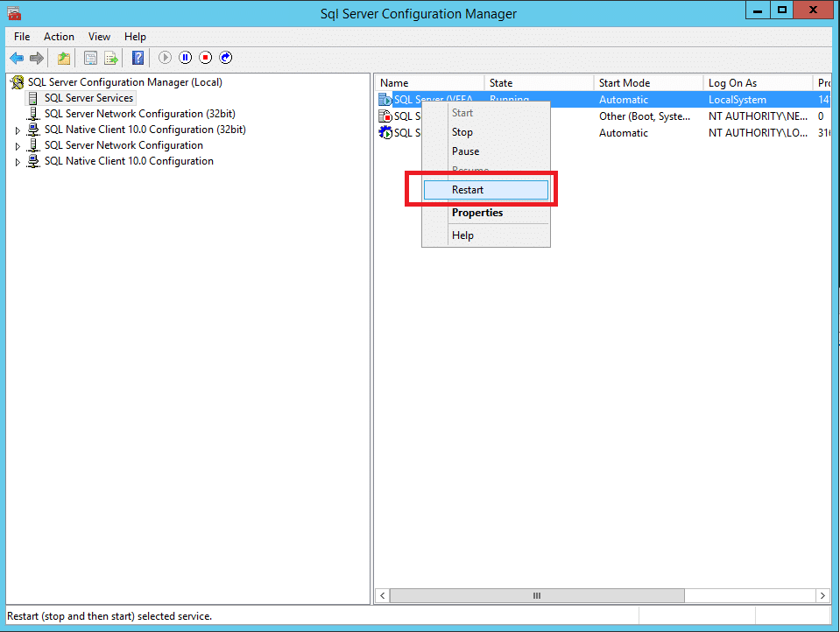Select SQL Server Network Configuration (32bit) node

click(140, 114)
